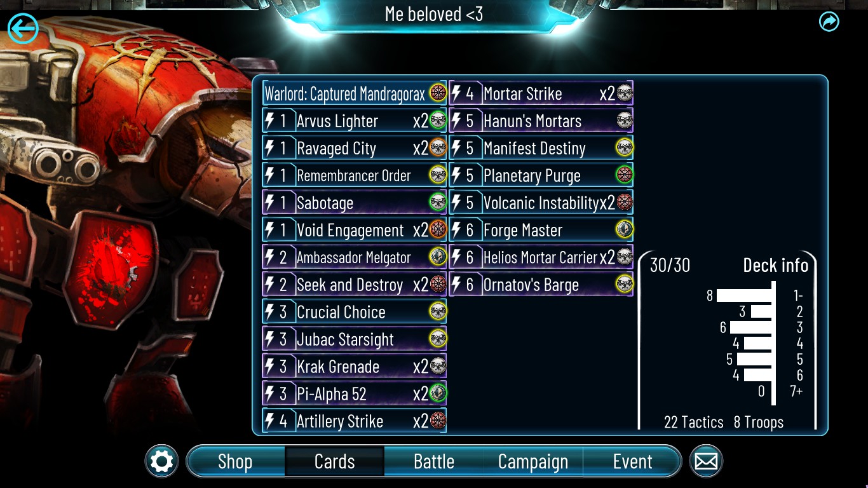868x488 pixels.
Task: Tap the faction icon on Forge Master
Action: coord(624,230)
